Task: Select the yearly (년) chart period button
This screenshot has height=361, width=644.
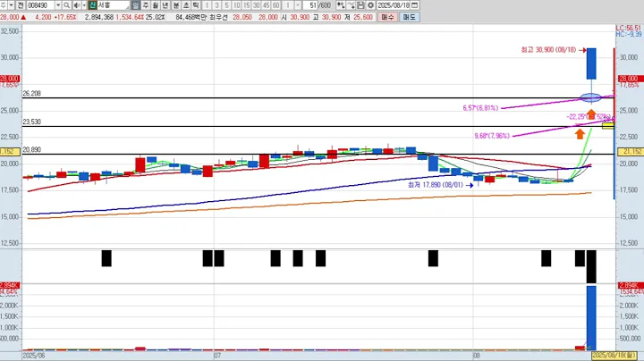Action: [165, 5]
